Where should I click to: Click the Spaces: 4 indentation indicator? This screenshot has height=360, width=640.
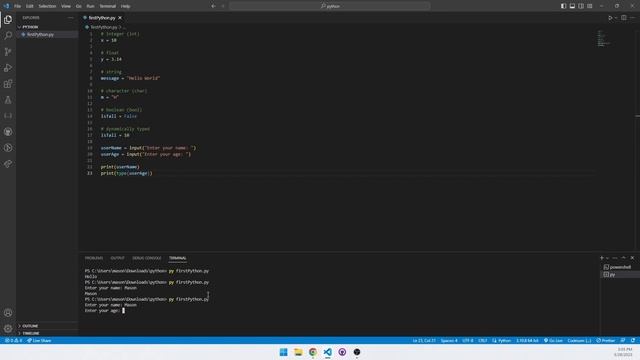(449, 340)
